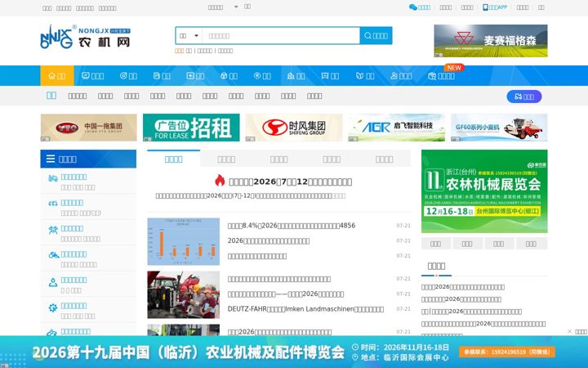Open the featured headline mentioning 2026 7 to 12

pyautogui.click(x=290, y=182)
